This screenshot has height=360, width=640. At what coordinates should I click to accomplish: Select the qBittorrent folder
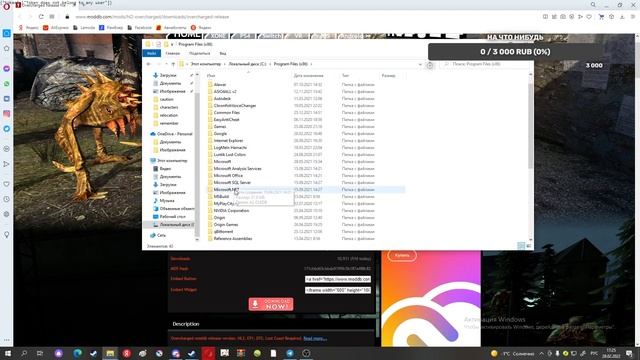(x=223, y=231)
